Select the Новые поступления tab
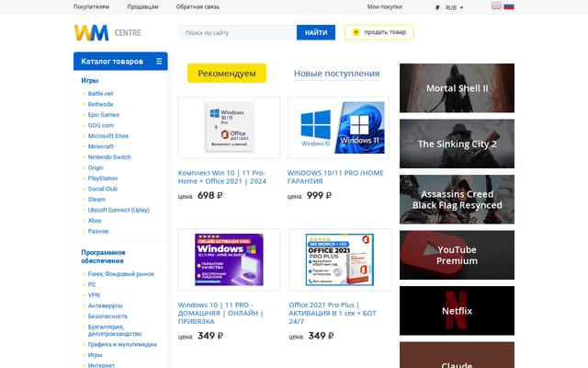The height and width of the screenshot is (368, 588). [x=337, y=74]
